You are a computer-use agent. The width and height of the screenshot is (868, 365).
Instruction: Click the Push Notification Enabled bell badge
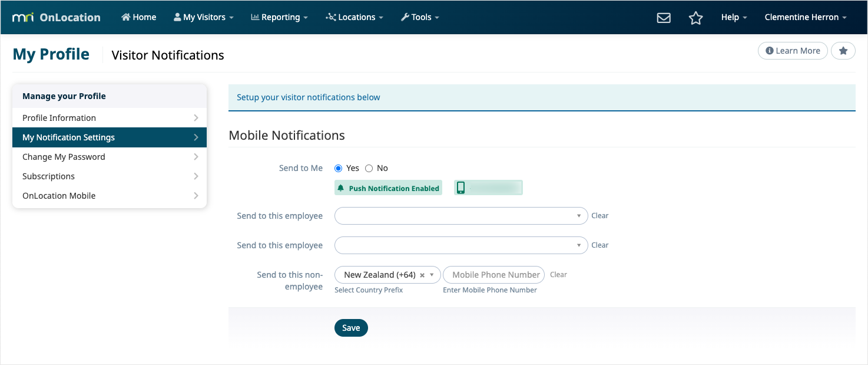(x=388, y=188)
